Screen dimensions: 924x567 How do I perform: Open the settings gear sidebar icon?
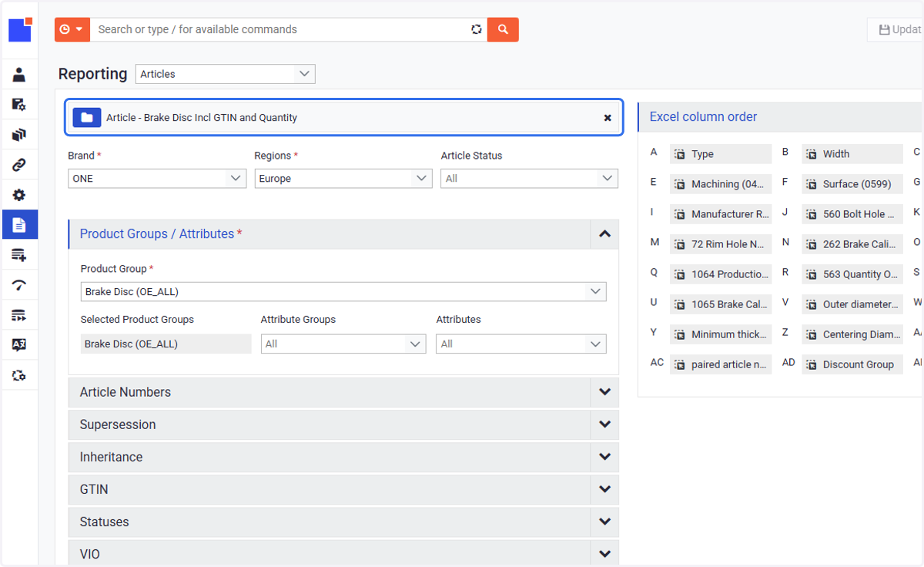[19, 195]
